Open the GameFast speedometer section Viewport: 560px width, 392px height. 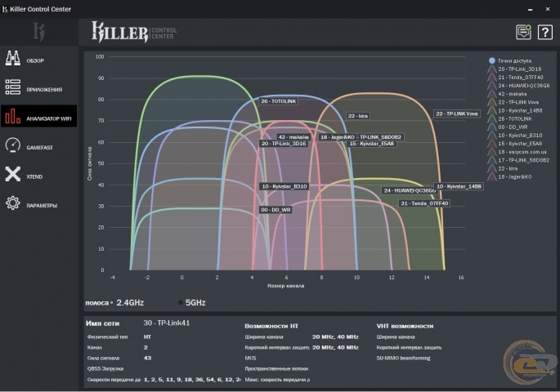point(38,147)
